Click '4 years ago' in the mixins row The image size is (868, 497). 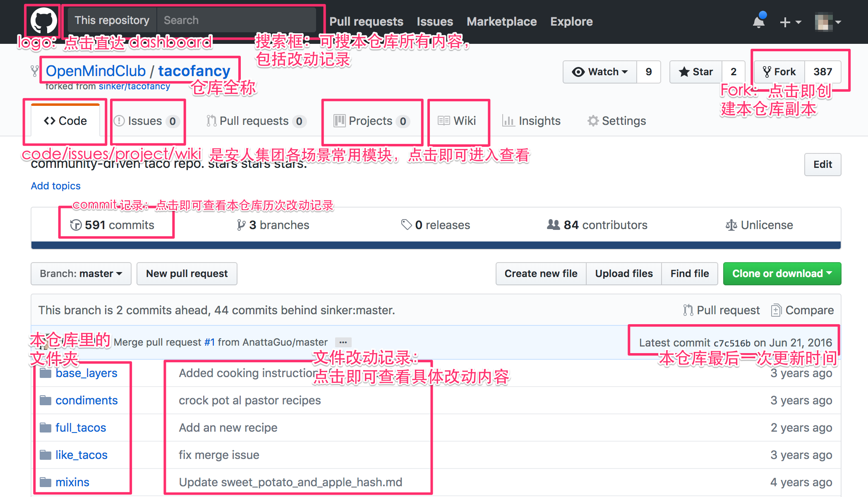coord(801,483)
